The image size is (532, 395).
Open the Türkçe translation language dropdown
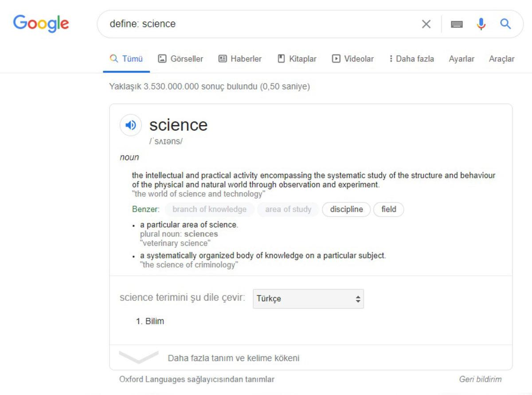pos(308,298)
